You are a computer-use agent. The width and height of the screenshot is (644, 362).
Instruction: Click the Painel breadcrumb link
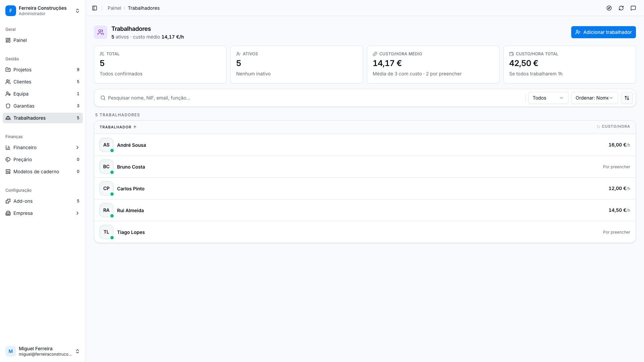[x=114, y=8]
